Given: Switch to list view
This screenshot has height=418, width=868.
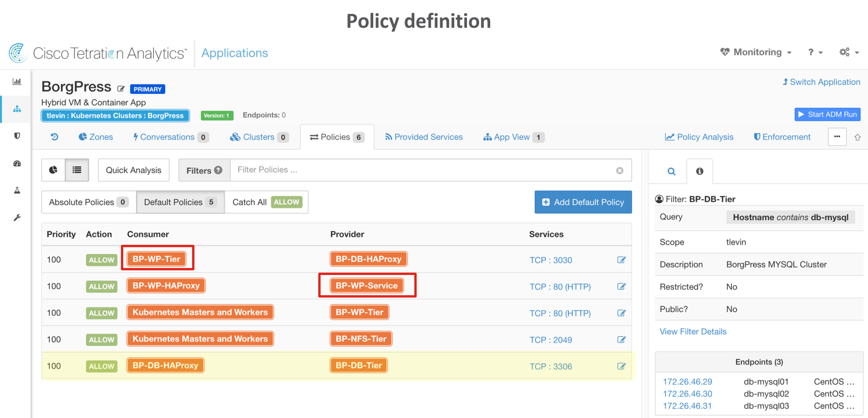Looking at the screenshot, I should (x=76, y=170).
